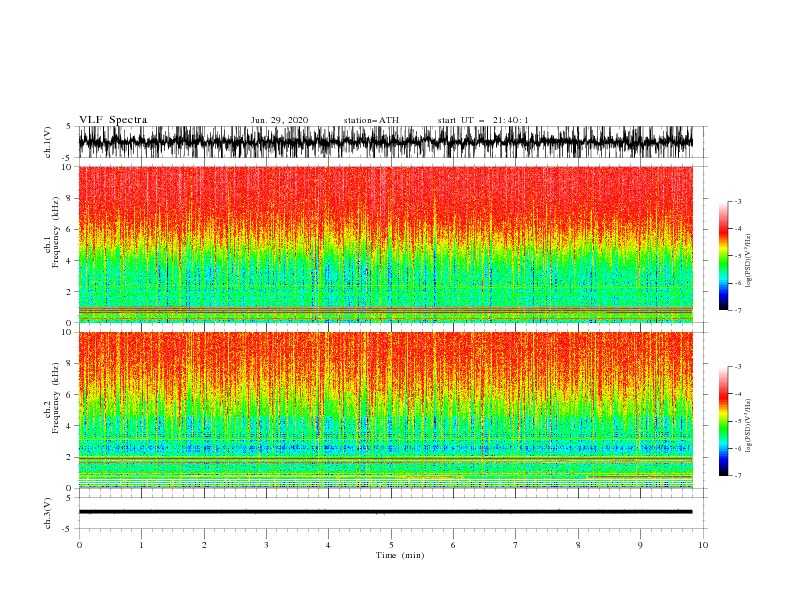Click the time axis tick label "3"
This screenshot has height=612, width=792.
click(266, 545)
